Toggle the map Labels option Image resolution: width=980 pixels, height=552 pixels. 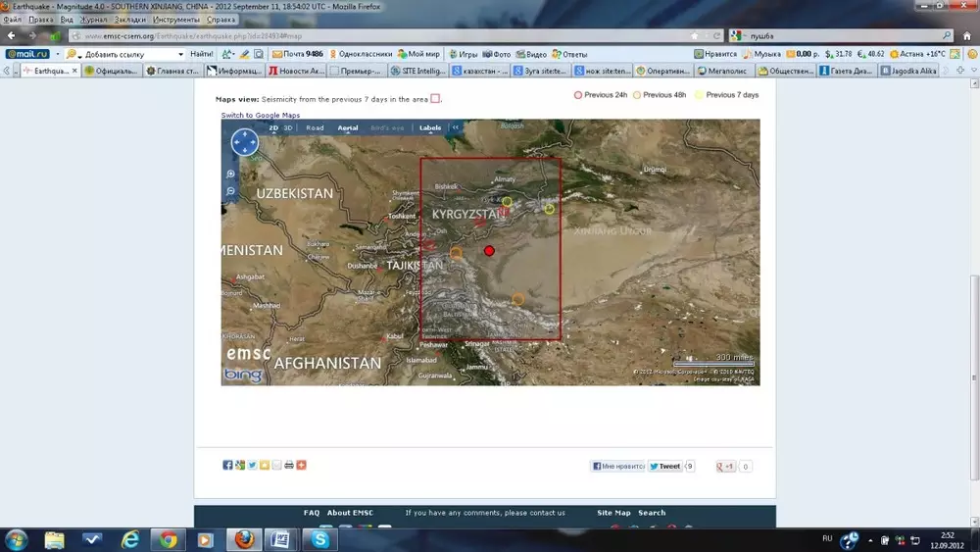pos(430,127)
